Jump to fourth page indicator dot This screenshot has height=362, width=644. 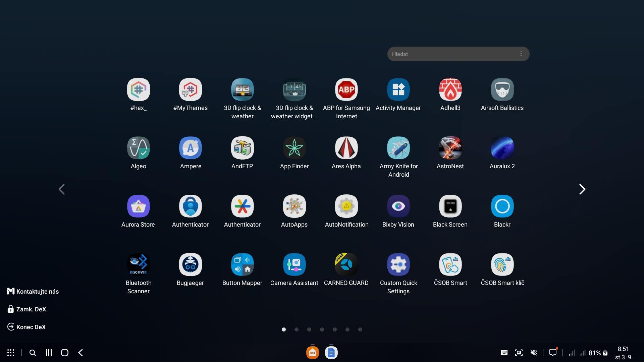tap(322, 329)
